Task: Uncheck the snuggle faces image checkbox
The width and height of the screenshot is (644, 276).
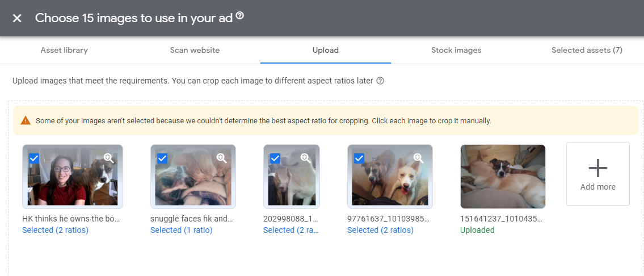Action: click(x=162, y=158)
